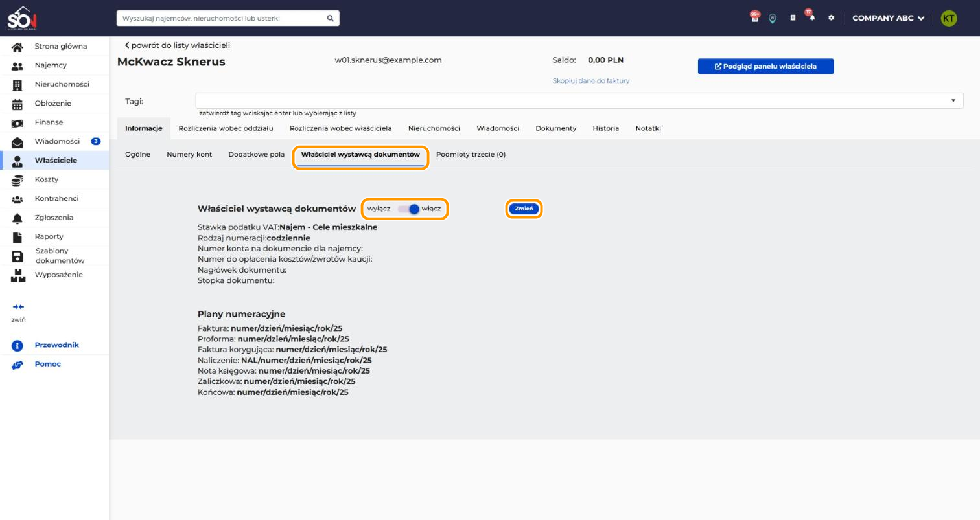The width and height of the screenshot is (980, 520).
Task: Open Kontrahenci group icon in sidebar
Action: 17,199
